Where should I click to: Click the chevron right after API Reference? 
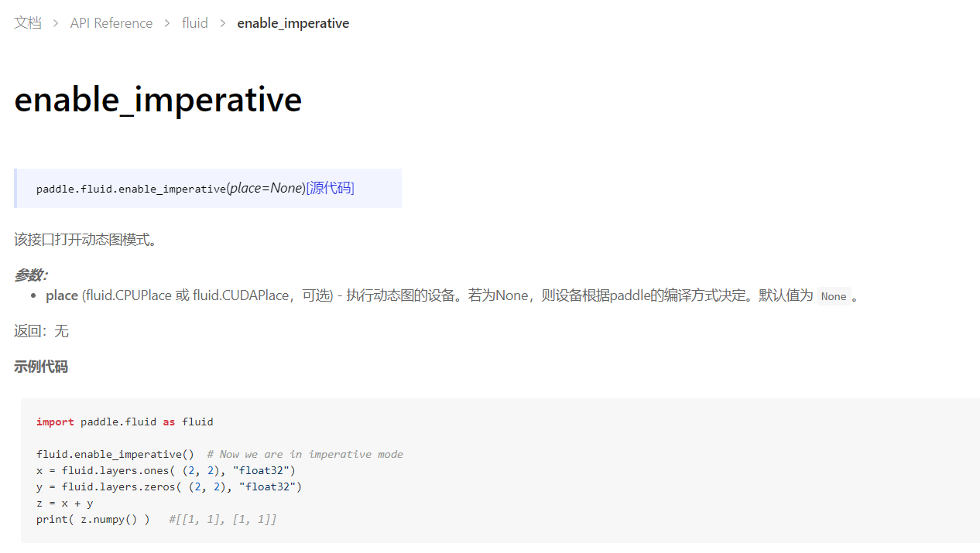click(167, 23)
